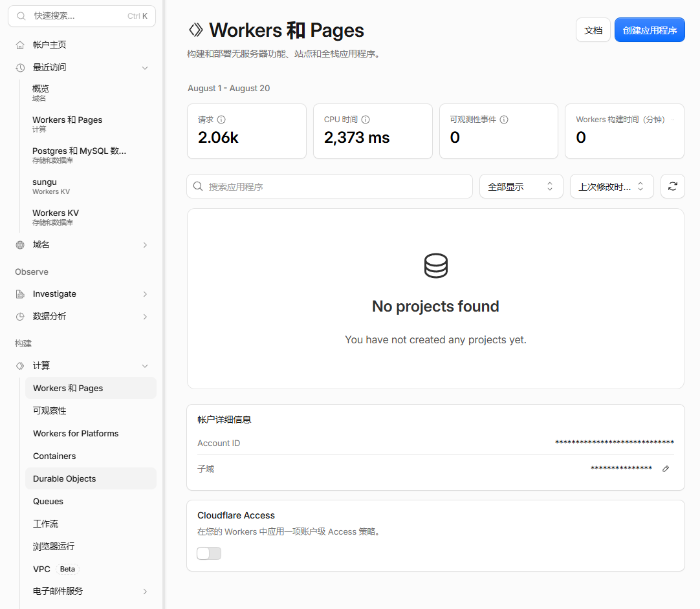Viewport: 700px width, 609px height.
Task: Expand the Investigate sidebar section
Action: click(x=145, y=294)
